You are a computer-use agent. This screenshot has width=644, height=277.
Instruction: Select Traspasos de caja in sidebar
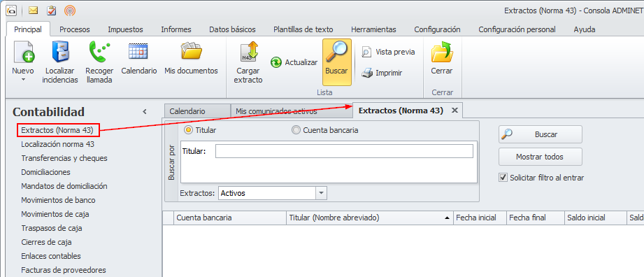coord(52,228)
